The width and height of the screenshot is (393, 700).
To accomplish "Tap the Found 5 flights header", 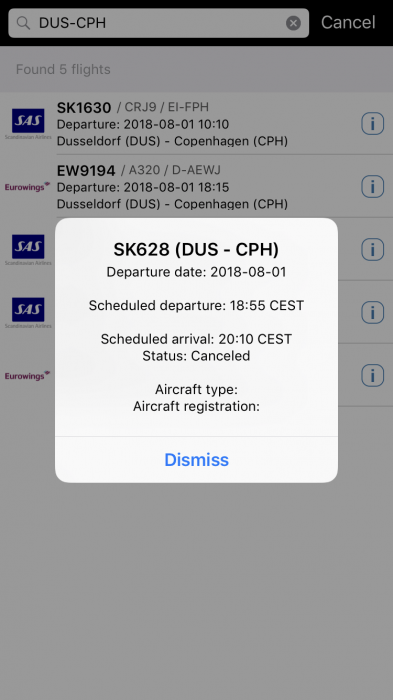I will pos(63,69).
